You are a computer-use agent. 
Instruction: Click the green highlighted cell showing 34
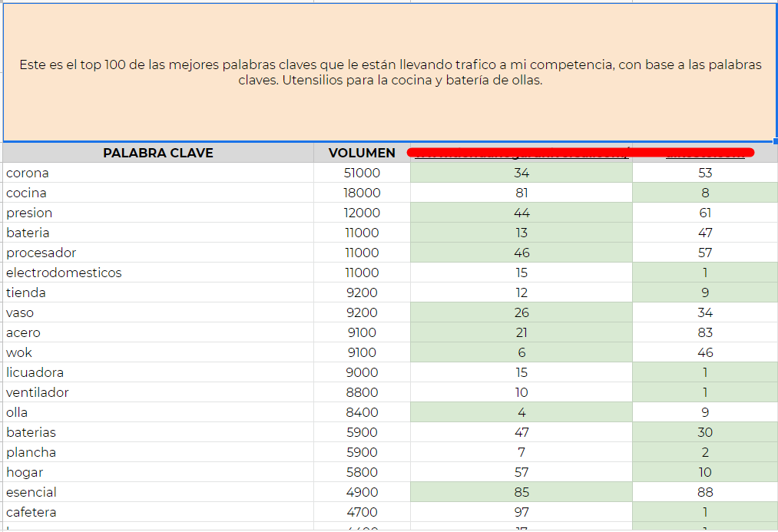[521, 173]
